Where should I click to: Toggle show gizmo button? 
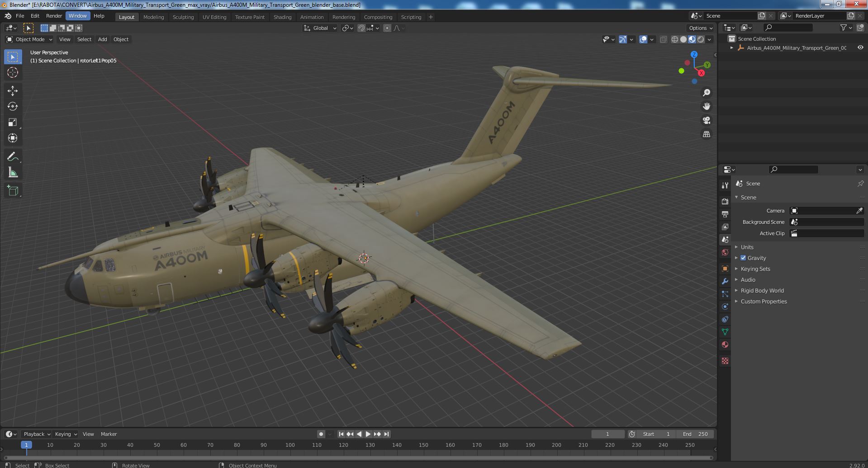pyautogui.click(x=623, y=39)
